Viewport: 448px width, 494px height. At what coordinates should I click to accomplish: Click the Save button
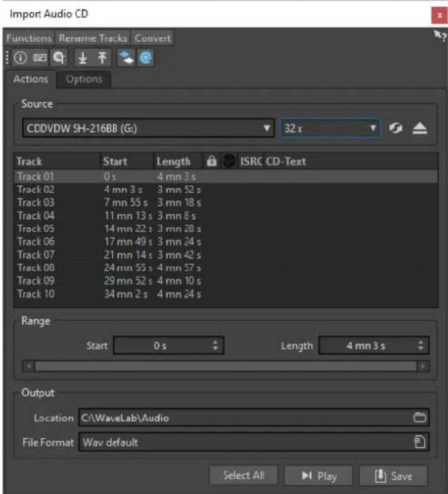(x=393, y=475)
